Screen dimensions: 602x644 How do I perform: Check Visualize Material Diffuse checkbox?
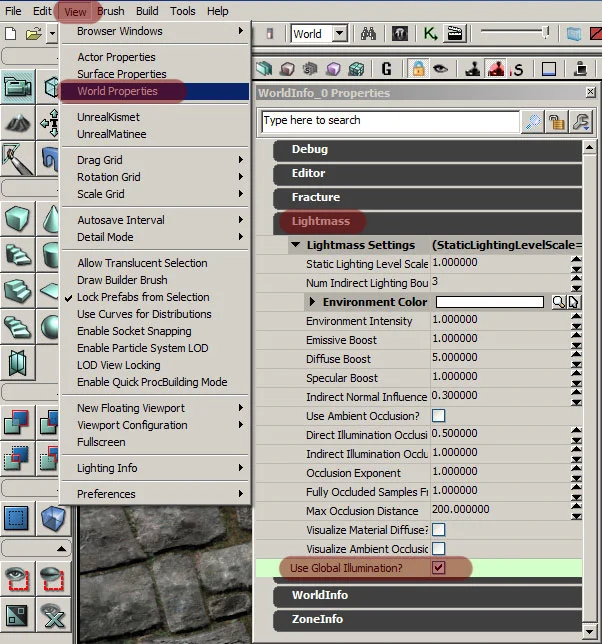pyautogui.click(x=438, y=529)
